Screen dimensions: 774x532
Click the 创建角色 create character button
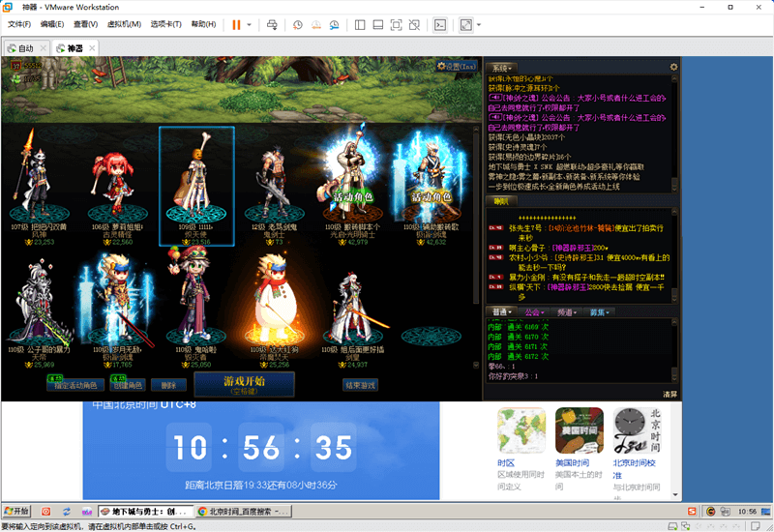coord(128,385)
